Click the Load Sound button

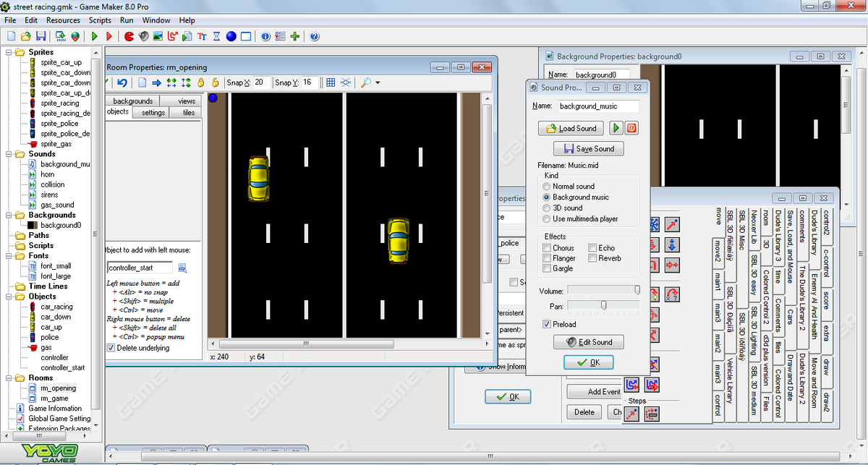tap(571, 127)
